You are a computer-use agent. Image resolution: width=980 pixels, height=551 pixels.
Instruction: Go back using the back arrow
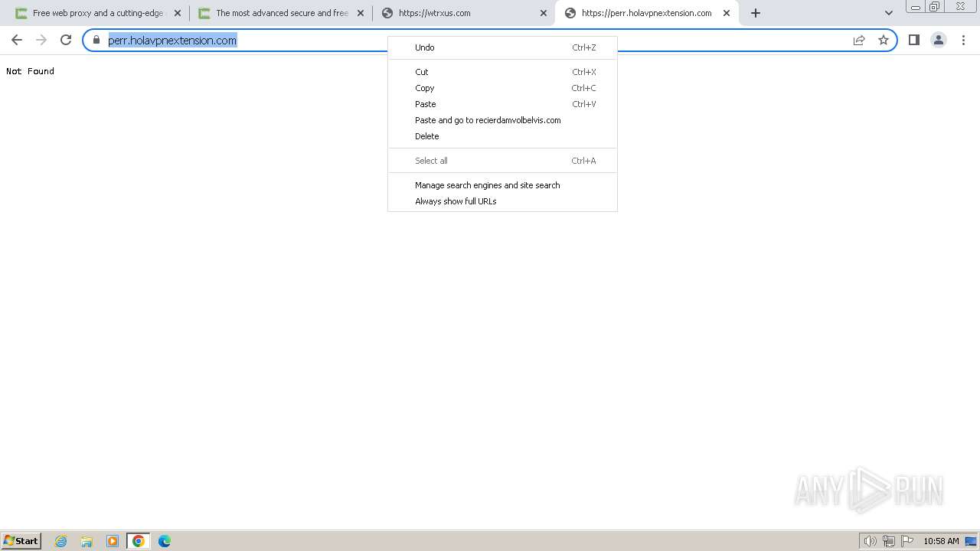(x=17, y=40)
